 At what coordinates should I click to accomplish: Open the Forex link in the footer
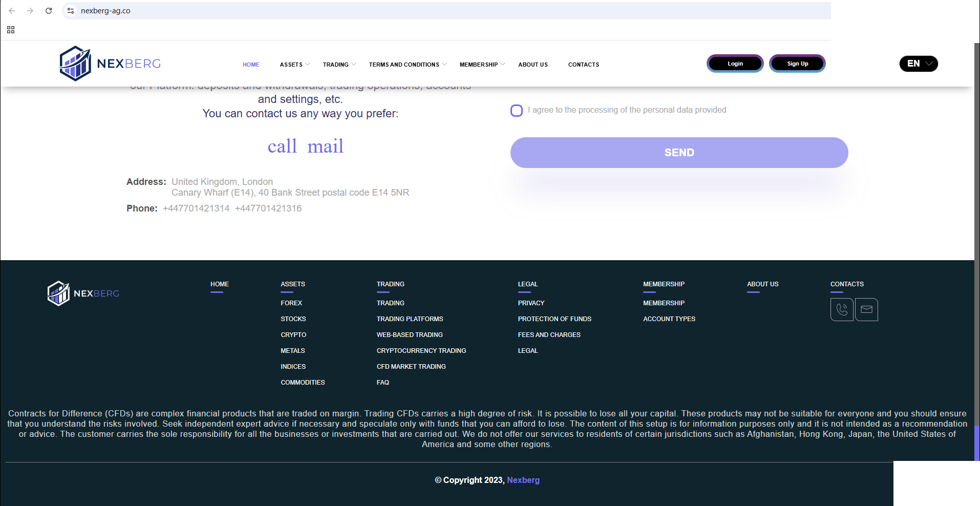tap(291, 303)
